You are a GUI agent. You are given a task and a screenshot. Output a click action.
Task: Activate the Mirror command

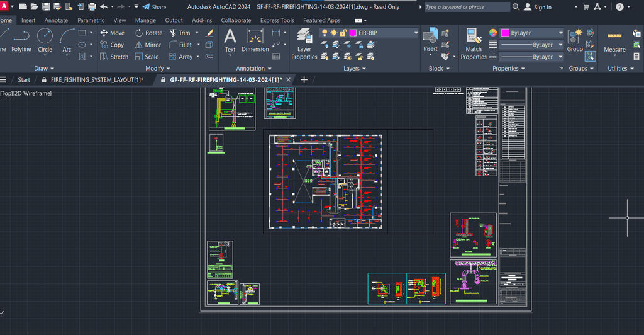[148, 45]
